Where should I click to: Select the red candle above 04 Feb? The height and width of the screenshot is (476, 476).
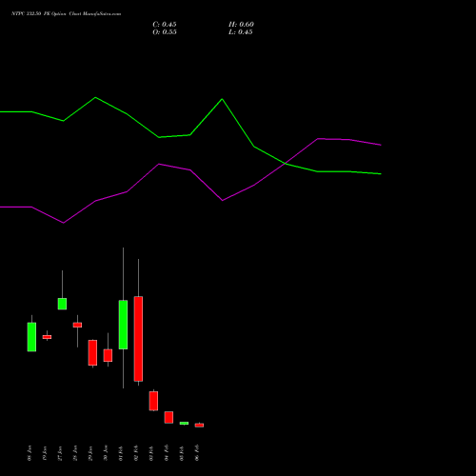169,417
